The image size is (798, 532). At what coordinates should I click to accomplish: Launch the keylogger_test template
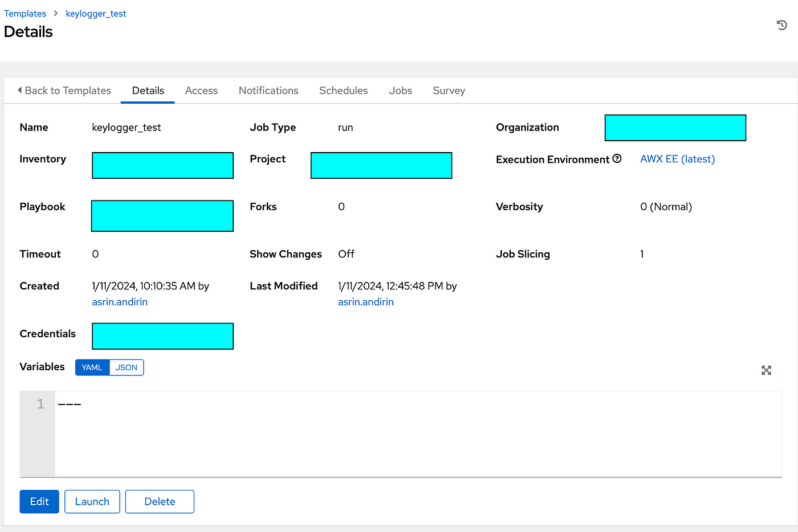click(x=92, y=501)
